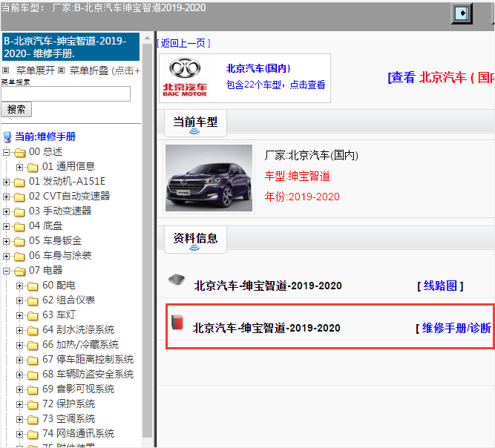Viewport: 495px width, 448px height.
Task: Click the folder icon for 60 配电
Action: [x=33, y=286]
